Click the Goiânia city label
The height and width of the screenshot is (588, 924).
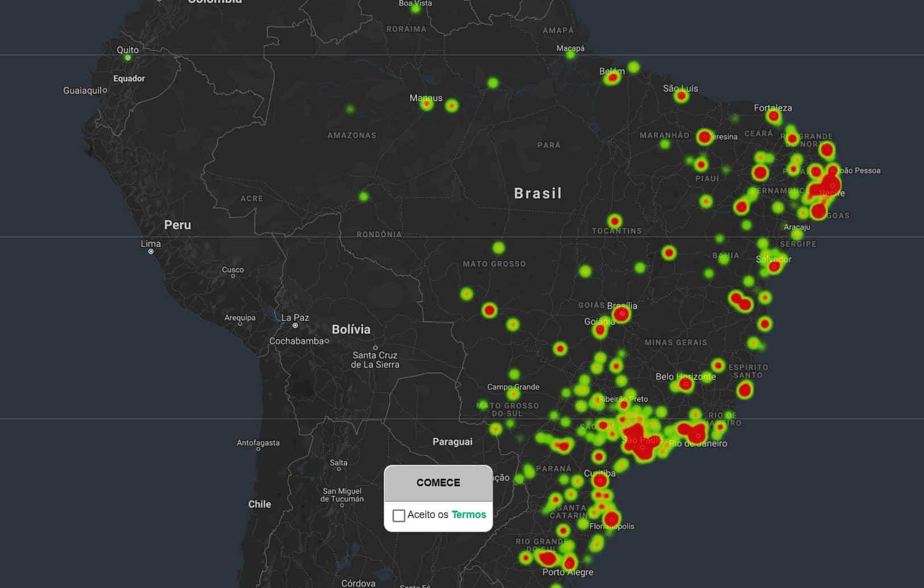point(600,321)
